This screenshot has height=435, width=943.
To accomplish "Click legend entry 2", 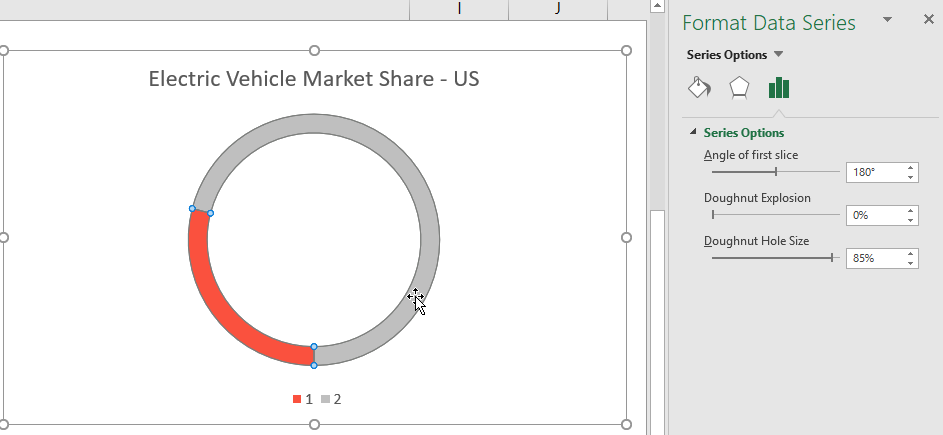I will point(331,399).
